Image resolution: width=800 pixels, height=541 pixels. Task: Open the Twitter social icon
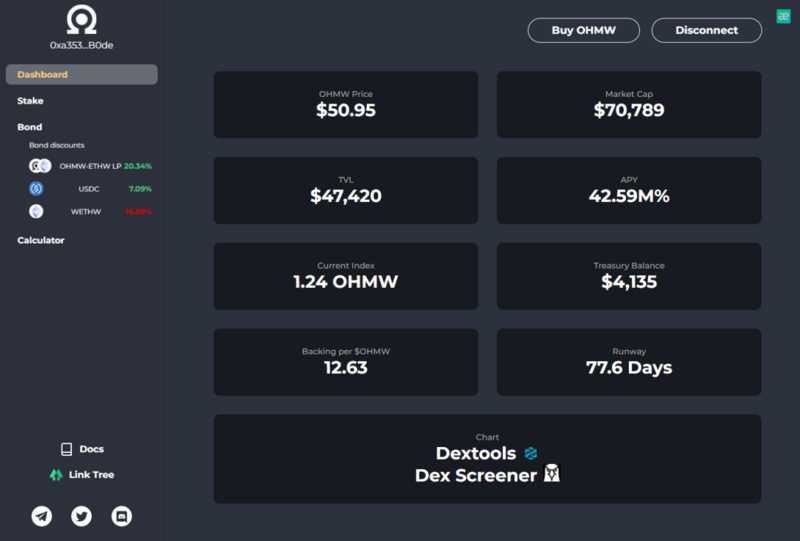coord(82,516)
